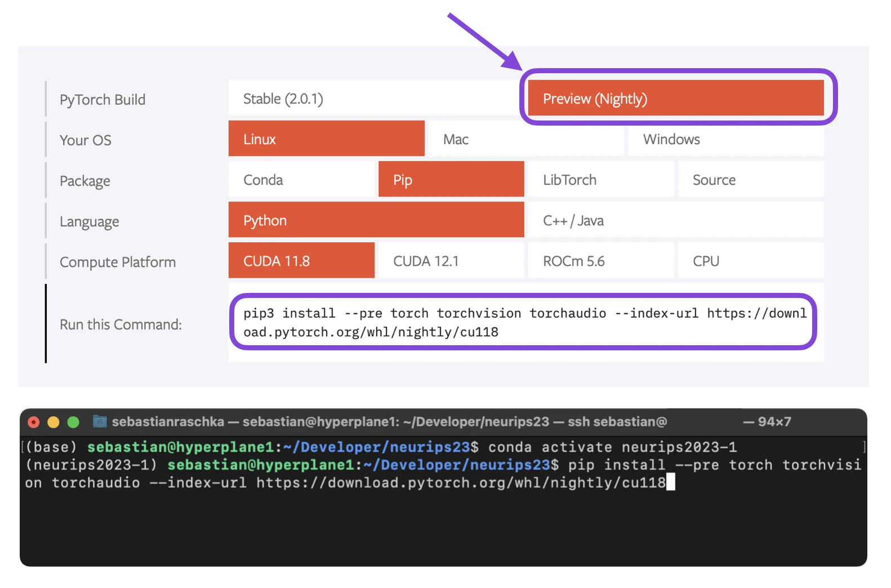Select CUDA 11.8 compute platform
The width and height of the screenshot is (891, 588).
tap(301, 260)
